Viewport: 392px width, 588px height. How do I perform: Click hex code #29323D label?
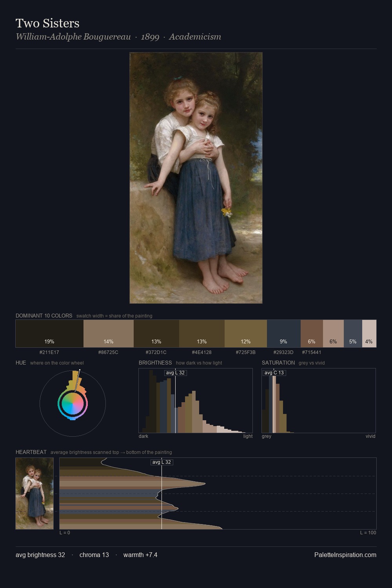click(283, 352)
